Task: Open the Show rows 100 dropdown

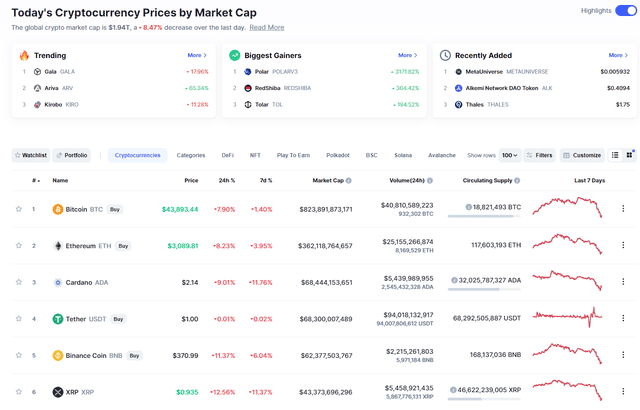Action: pyautogui.click(x=510, y=155)
